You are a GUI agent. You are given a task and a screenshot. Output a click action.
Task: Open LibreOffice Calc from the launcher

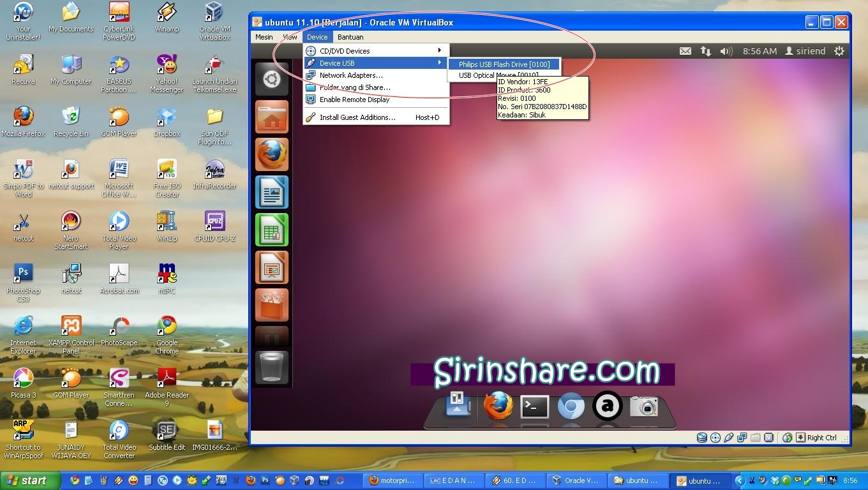(272, 230)
